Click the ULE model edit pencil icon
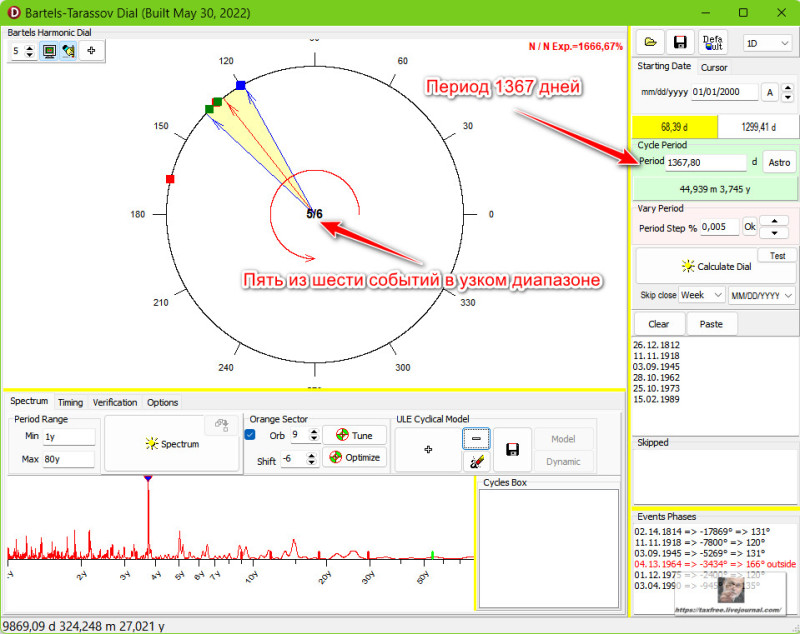 476,462
